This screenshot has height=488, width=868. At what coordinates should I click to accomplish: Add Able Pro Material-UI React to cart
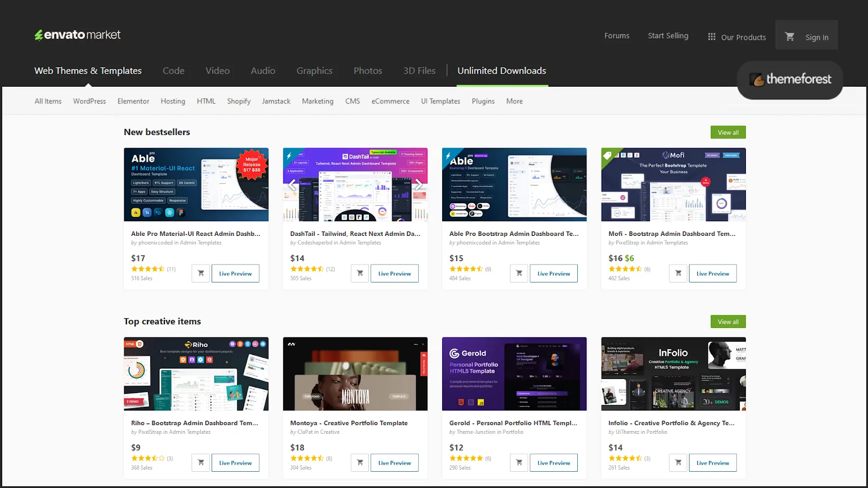click(201, 273)
